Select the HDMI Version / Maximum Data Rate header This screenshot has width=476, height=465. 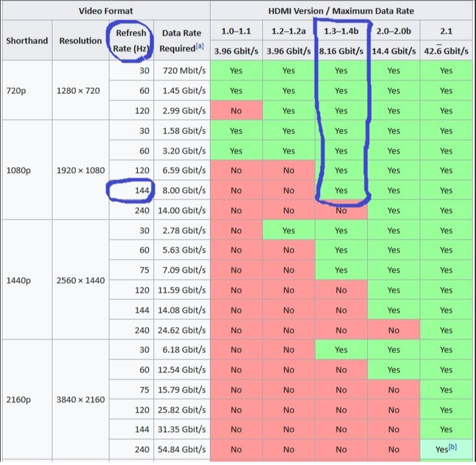341,11
